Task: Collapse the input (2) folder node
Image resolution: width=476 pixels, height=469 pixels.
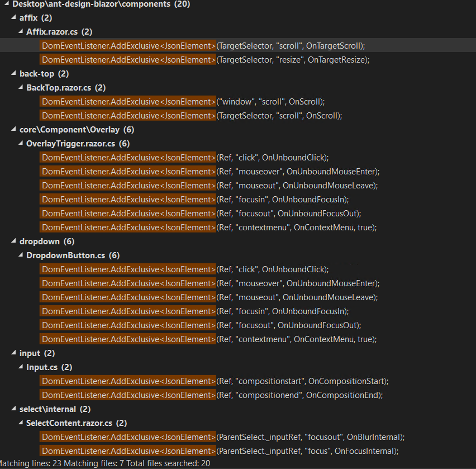Action: pos(13,353)
